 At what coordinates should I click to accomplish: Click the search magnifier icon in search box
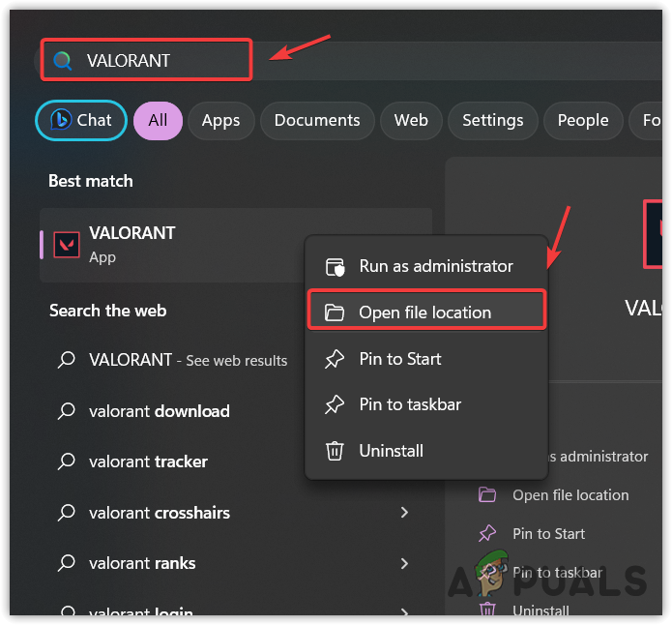point(63,61)
